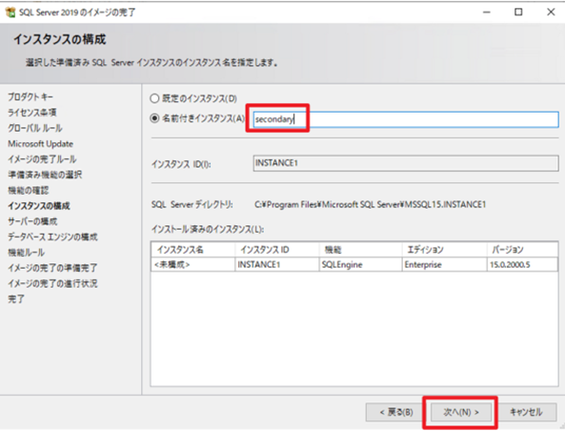Click the イメージの完了の進行状況 step in sidebar
565x434 pixels.
pos(53,283)
